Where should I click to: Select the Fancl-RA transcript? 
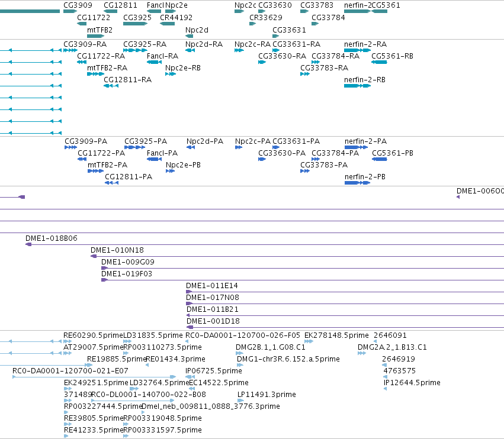(155, 62)
